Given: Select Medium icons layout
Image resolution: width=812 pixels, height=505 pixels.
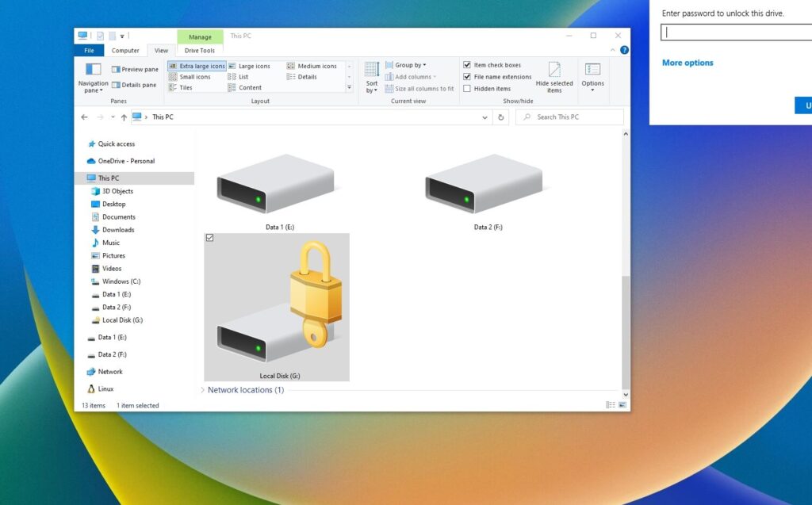Looking at the screenshot, I should pyautogui.click(x=312, y=67).
